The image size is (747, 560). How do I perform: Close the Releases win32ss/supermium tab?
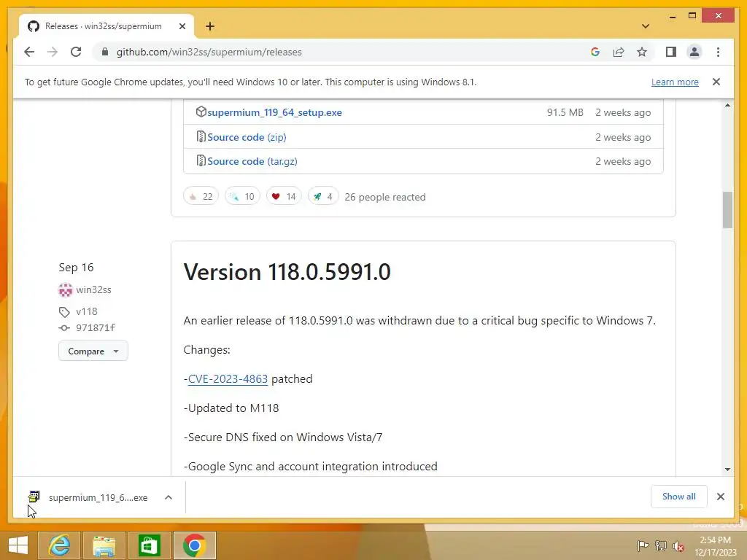point(182,26)
